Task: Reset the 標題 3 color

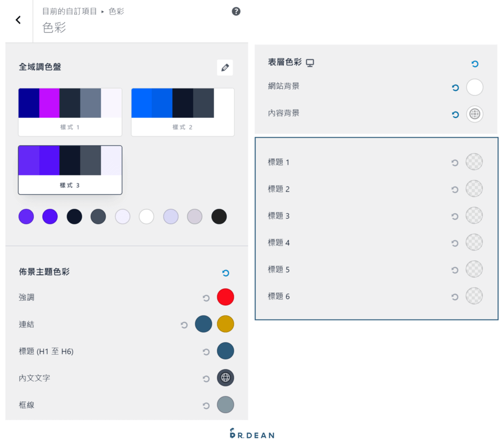Action: (455, 216)
